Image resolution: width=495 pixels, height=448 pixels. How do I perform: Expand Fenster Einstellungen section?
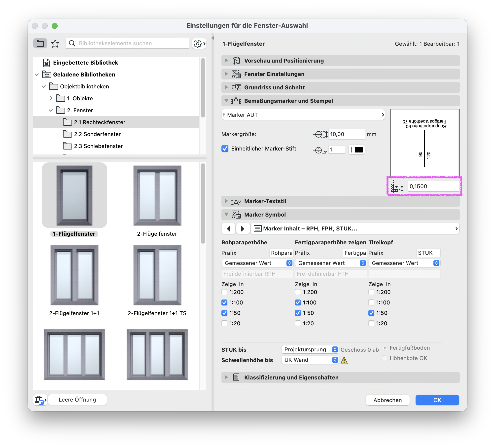point(226,74)
